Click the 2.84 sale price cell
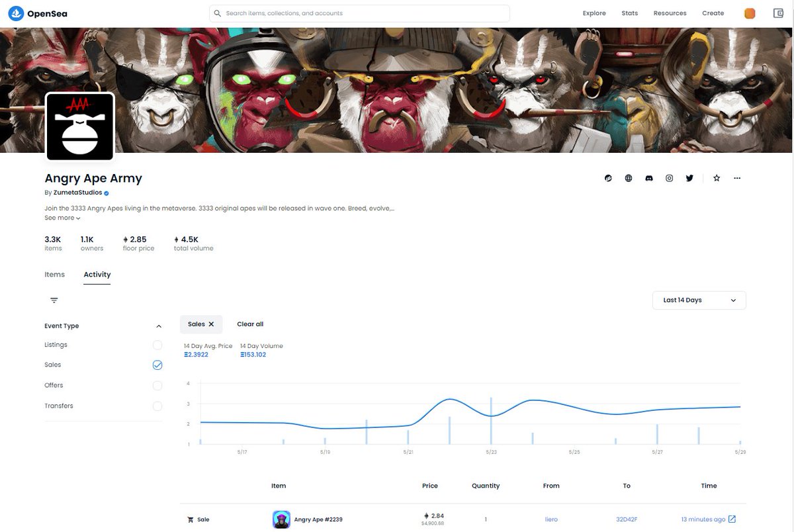 point(433,516)
